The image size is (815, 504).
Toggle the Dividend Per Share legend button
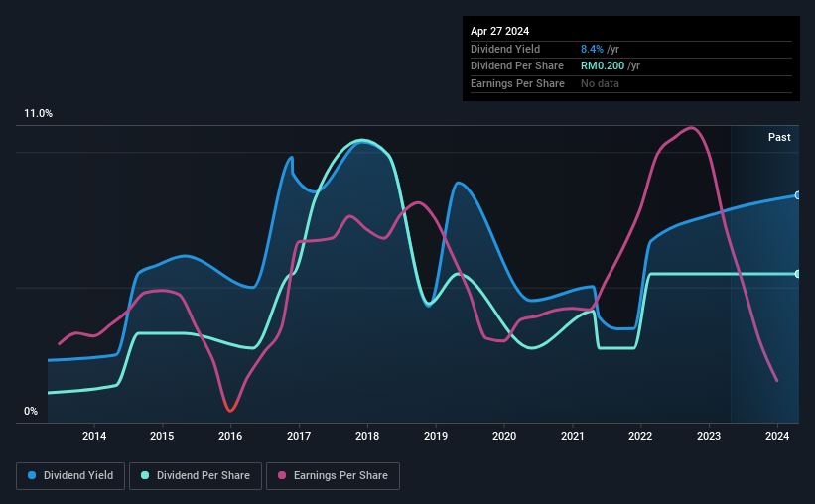(196, 476)
